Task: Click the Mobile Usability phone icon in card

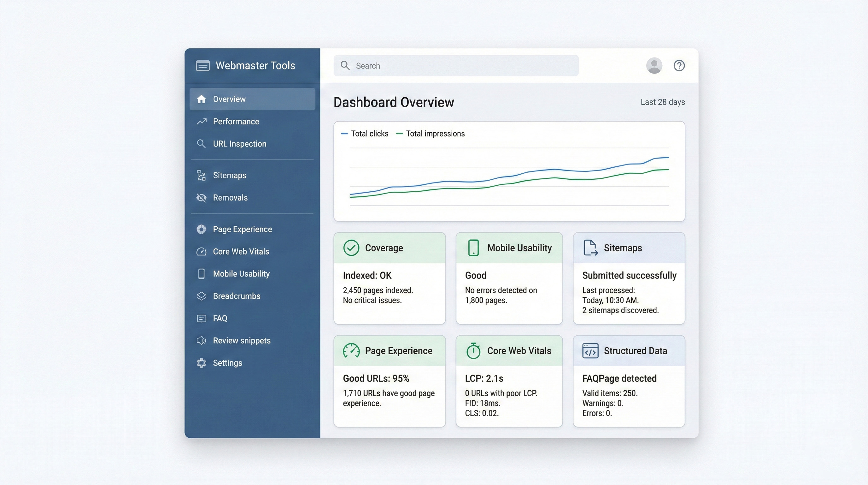Action: pos(473,248)
